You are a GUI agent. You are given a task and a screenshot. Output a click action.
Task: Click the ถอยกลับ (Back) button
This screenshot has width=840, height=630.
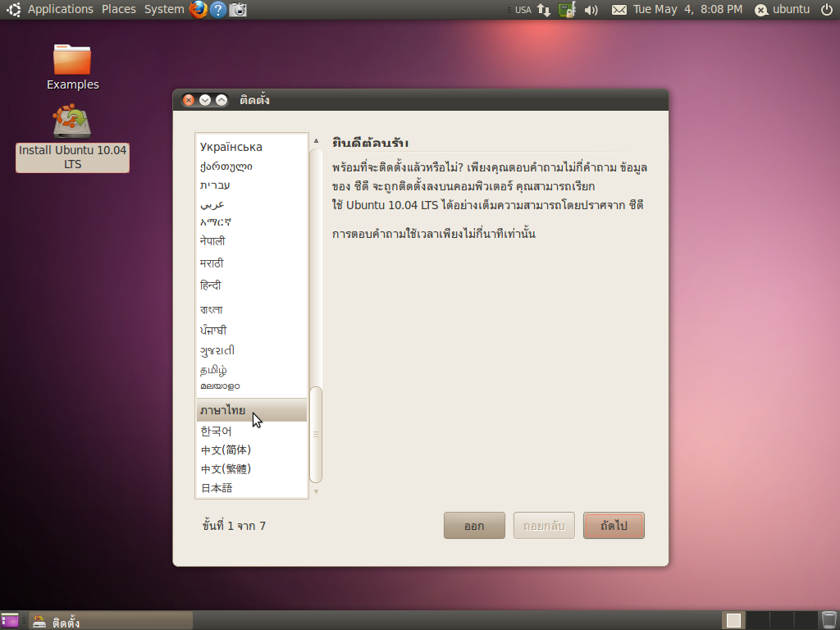click(x=544, y=526)
